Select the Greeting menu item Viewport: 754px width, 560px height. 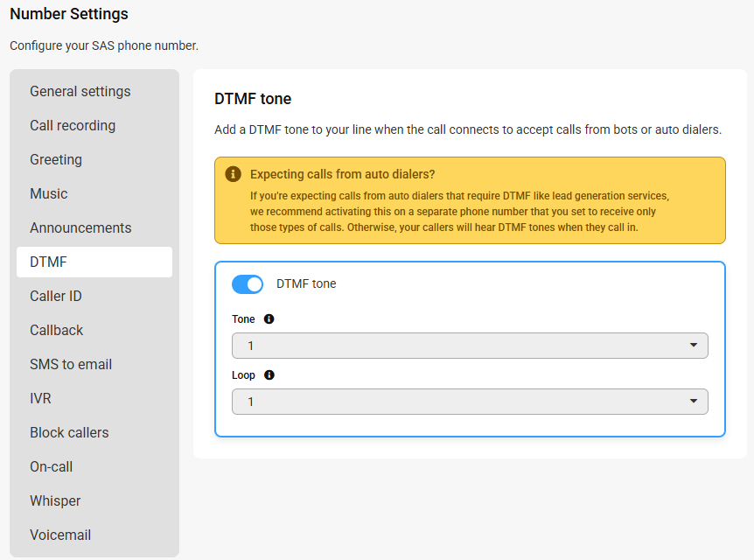(94, 160)
